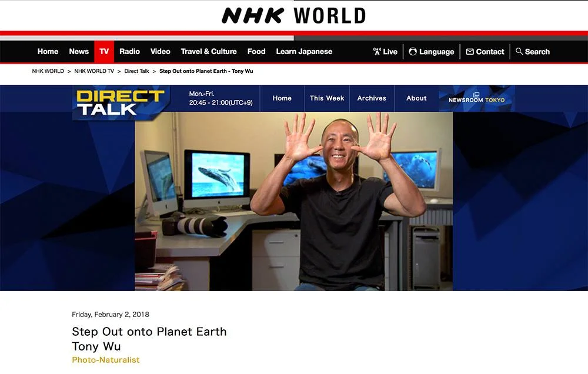Open Home in the main navigation
Screen dimensions: 588x374
point(48,51)
